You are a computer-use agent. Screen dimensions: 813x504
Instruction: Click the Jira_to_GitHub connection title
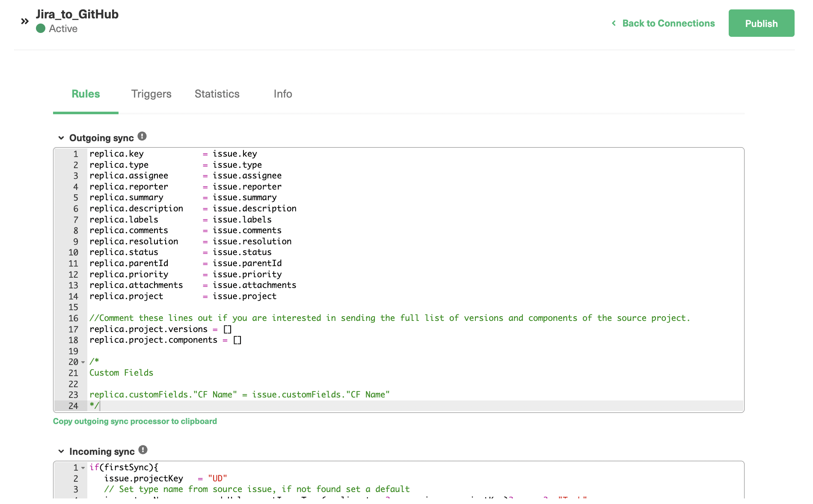[x=77, y=14]
